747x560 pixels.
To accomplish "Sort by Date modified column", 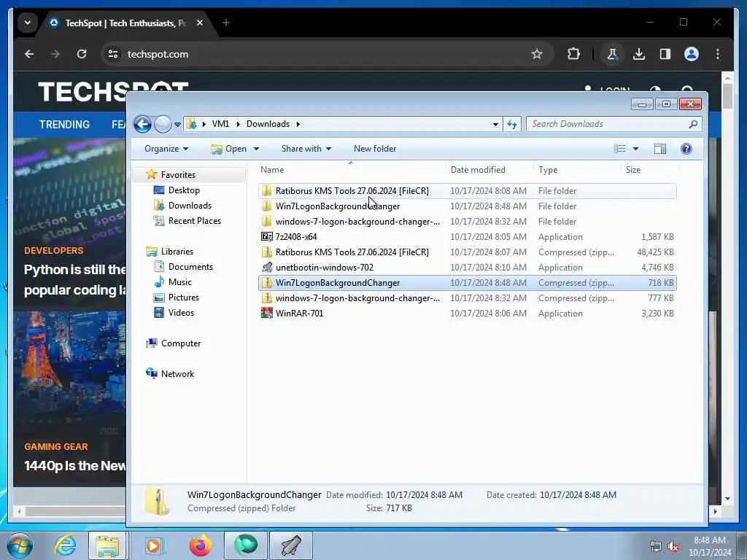I will (489, 169).
